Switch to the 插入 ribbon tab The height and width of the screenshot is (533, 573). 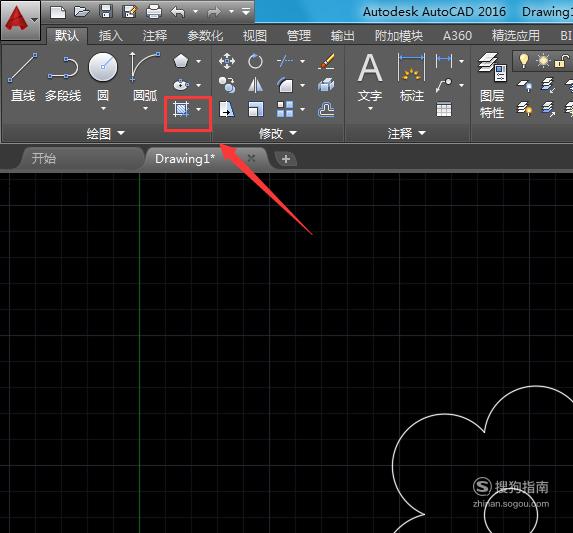[111, 36]
